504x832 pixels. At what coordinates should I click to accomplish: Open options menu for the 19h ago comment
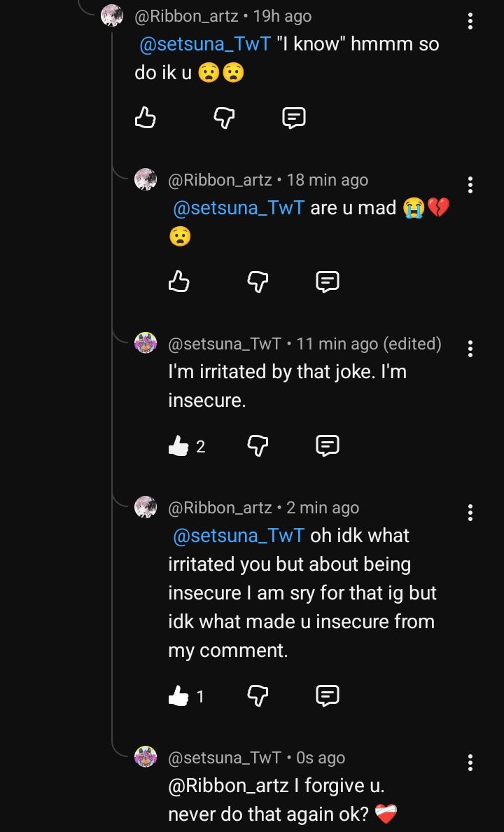(470, 21)
